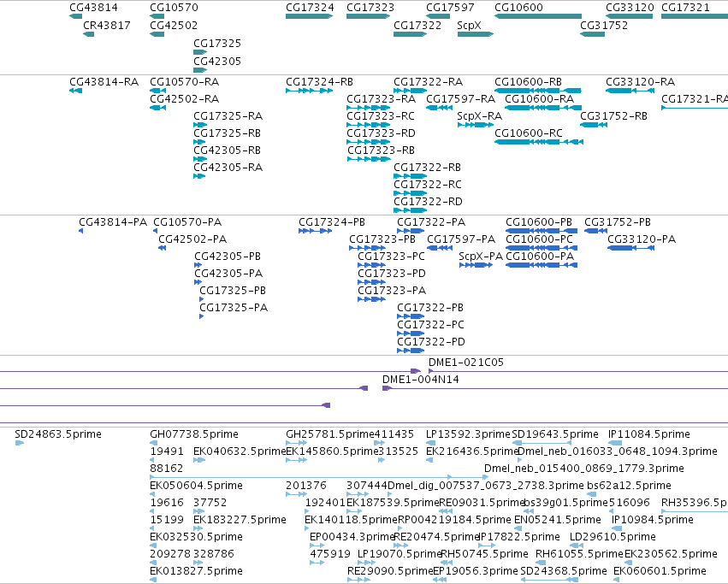Screen dimensions: 728x584
Task: Select transcript label CG10600-RC
Action: [529, 133]
